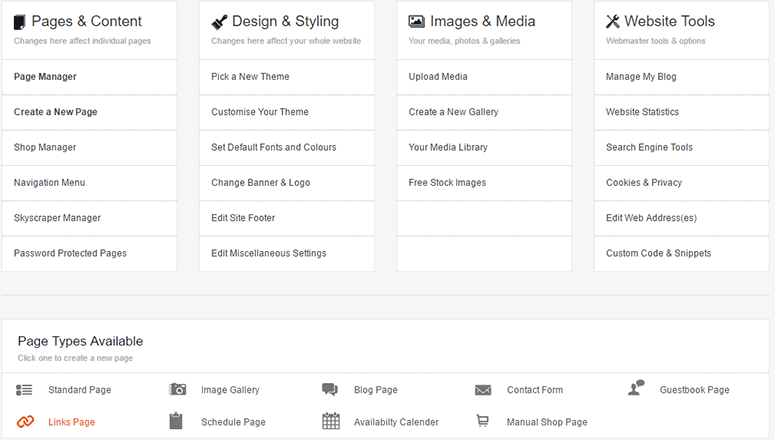Image resolution: width=775 pixels, height=440 pixels.
Task: Open Password Protected Pages
Action: coord(70,253)
